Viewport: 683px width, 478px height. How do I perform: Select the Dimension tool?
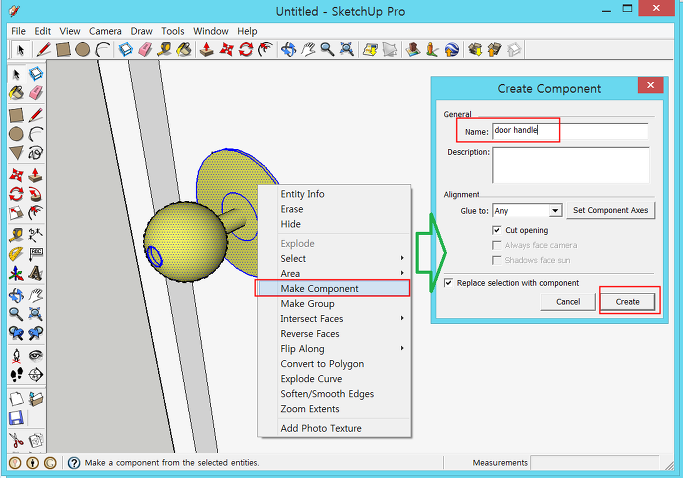(36, 235)
